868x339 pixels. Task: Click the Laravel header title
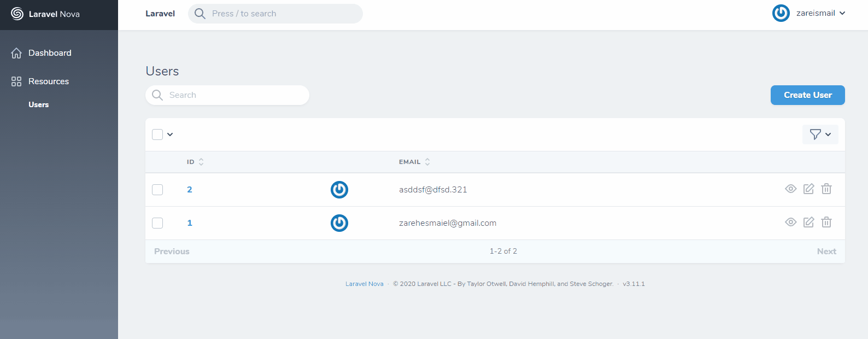pos(160,14)
